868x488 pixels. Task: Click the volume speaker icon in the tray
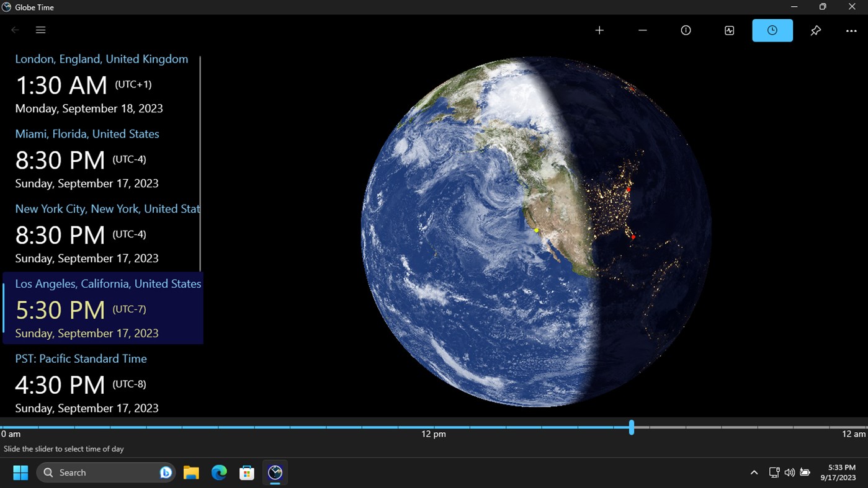coord(789,472)
